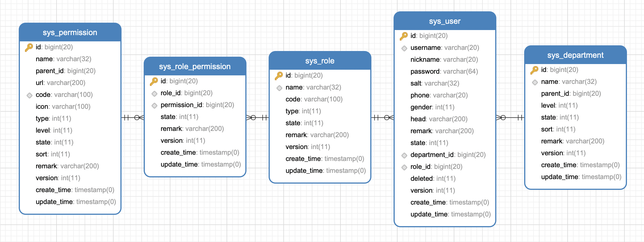The image size is (644, 242).
Task: Click version: int(11) in sys_role
Action: [x=308, y=147]
